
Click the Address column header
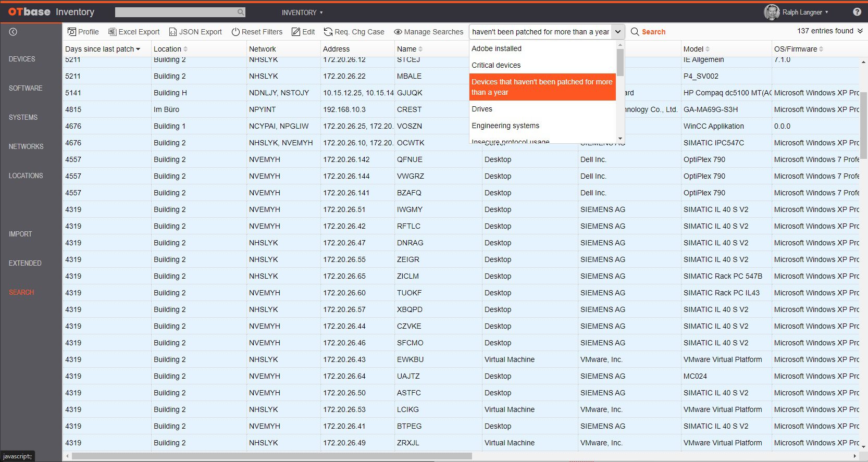click(x=336, y=49)
